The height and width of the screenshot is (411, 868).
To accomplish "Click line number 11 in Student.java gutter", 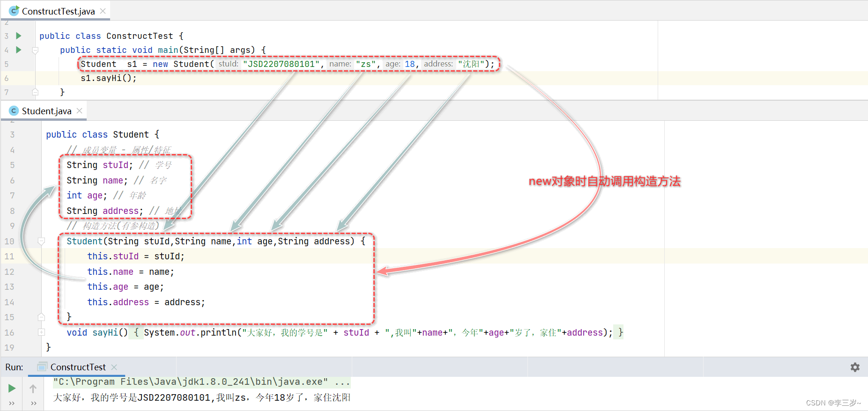I will 9,257.
